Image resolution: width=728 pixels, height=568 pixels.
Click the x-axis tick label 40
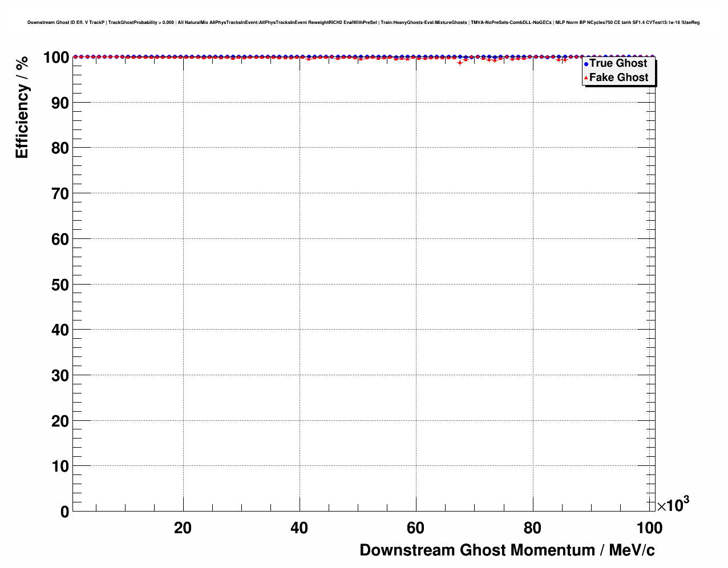click(299, 528)
